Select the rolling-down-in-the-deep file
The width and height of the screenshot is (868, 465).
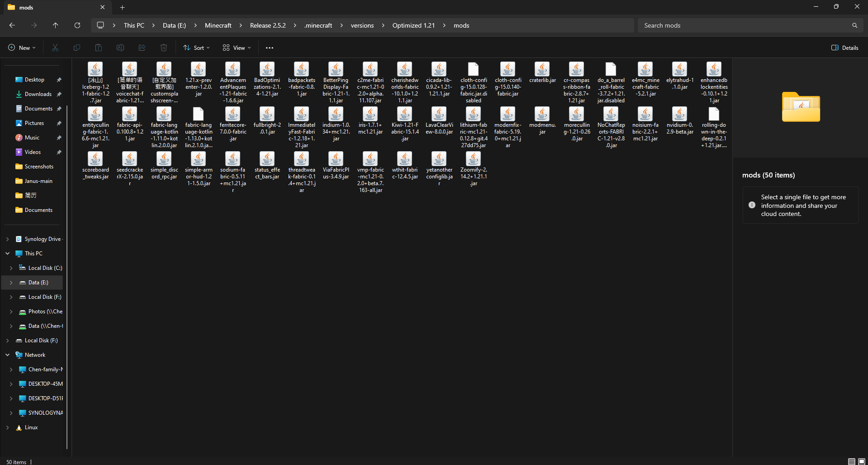[x=714, y=128]
